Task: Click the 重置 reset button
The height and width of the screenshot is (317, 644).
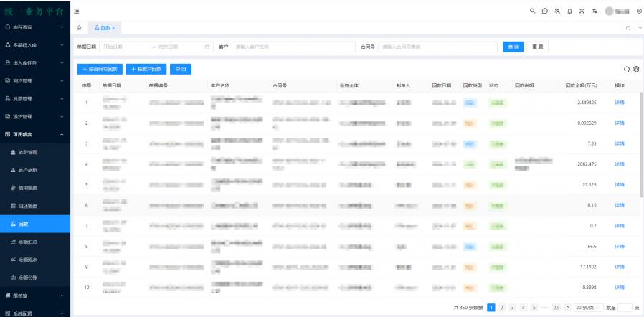Action: tap(537, 47)
